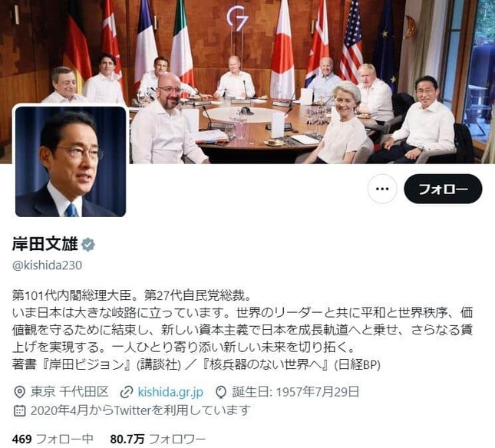Screen dimensions: 495x448
Task: Click the 著書『岸田ビジョン』 bio line
Action: tap(196, 364)
